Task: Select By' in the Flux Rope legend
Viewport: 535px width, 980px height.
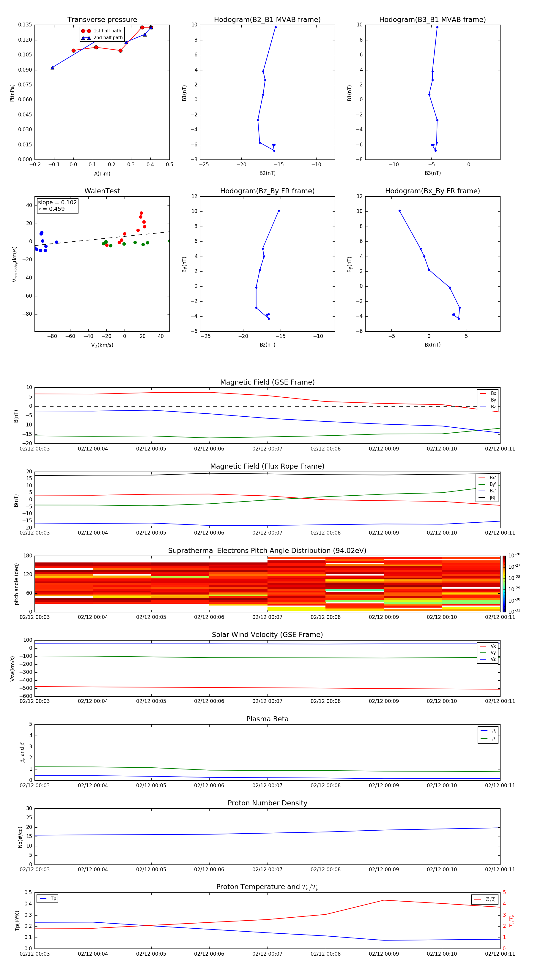Action: pyautogui.click(x=487, y=484)
